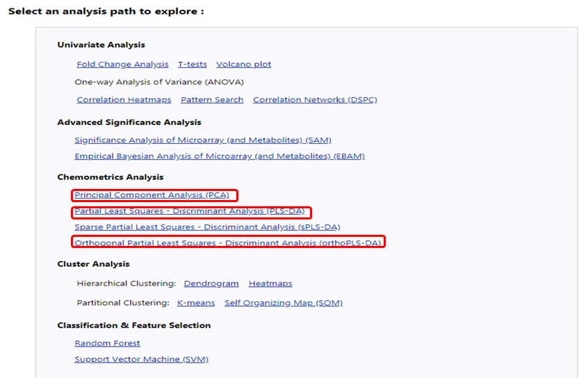Viewport: 588px width, 382px height.
Task: Select Significance Analysis of Microarray (SAM)
Action: click(202, 140)
